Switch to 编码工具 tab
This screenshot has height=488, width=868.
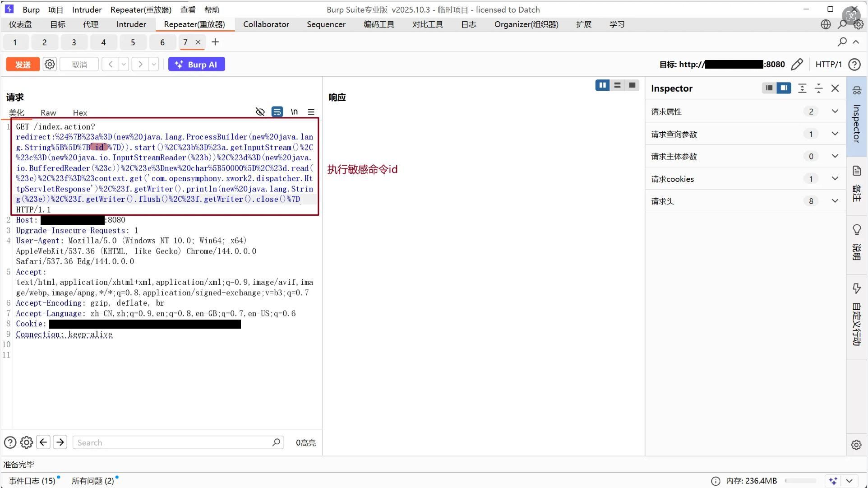(x=379, y=24)
